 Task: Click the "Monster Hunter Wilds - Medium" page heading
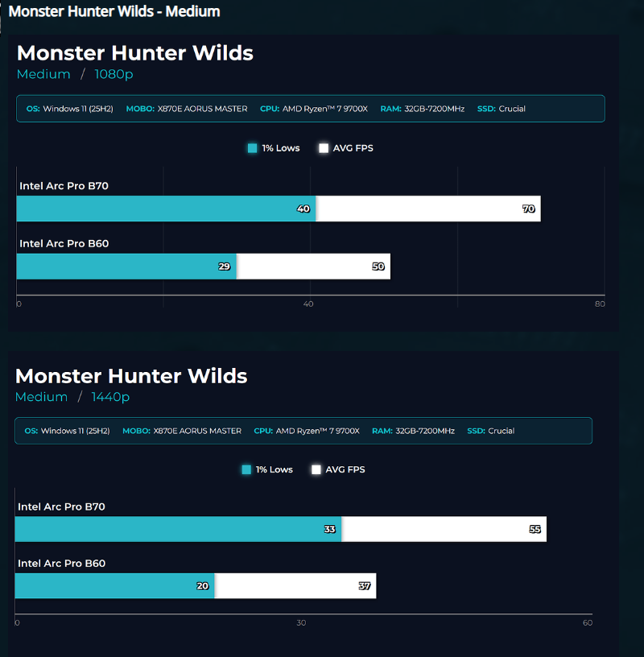114,11
